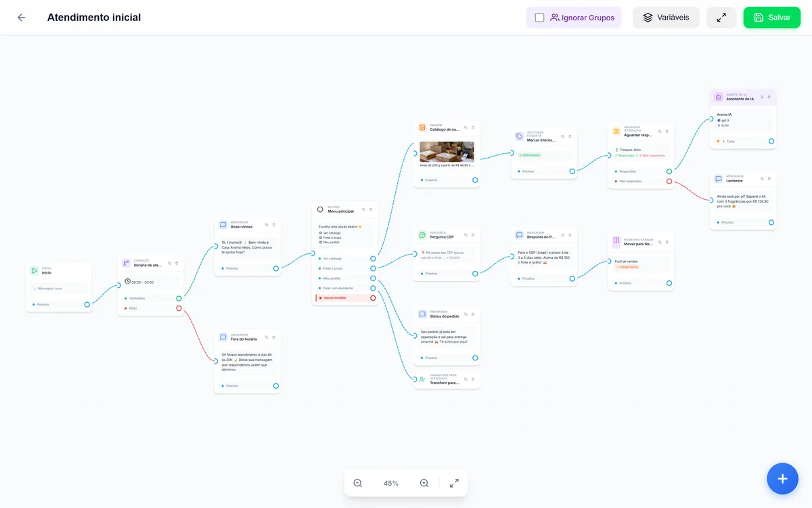812x508 pixels.
Task: Zoom in the canvas
Action: click(x=424, y=483)
